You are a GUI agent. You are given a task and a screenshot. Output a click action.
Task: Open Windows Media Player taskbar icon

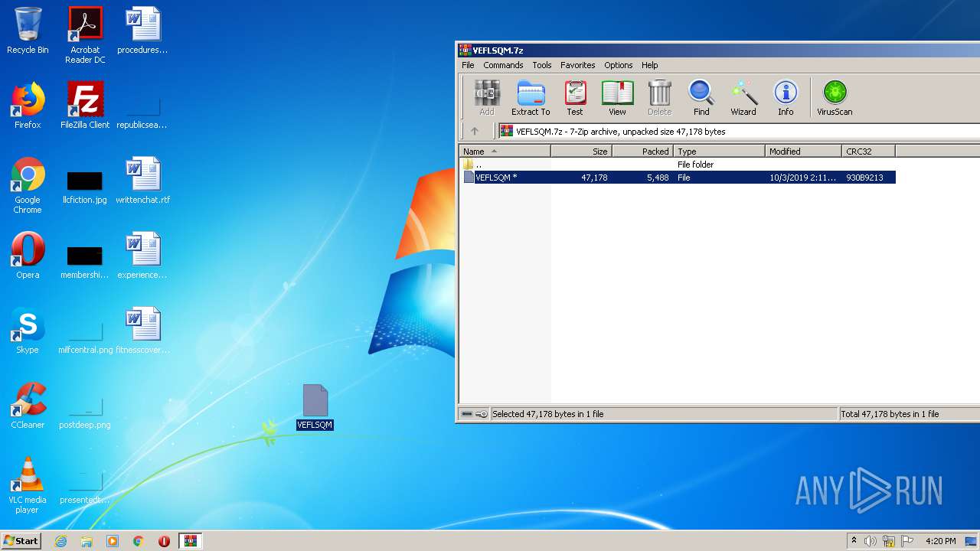click(113, 541)
